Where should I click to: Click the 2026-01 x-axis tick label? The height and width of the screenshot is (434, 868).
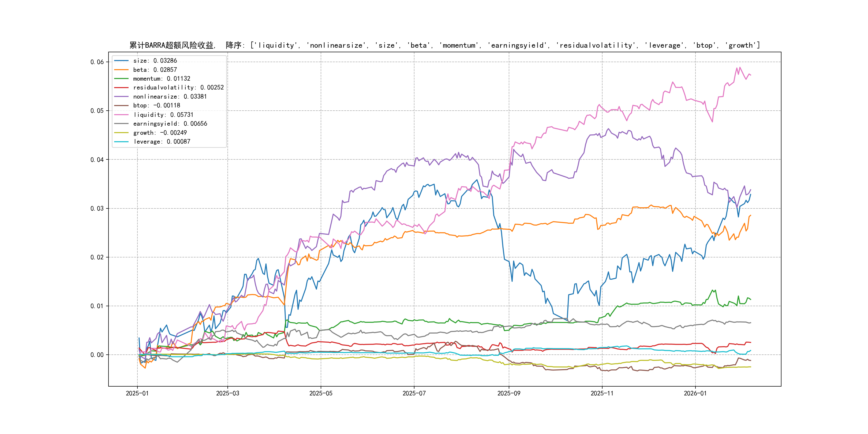(x=695, y=393)
